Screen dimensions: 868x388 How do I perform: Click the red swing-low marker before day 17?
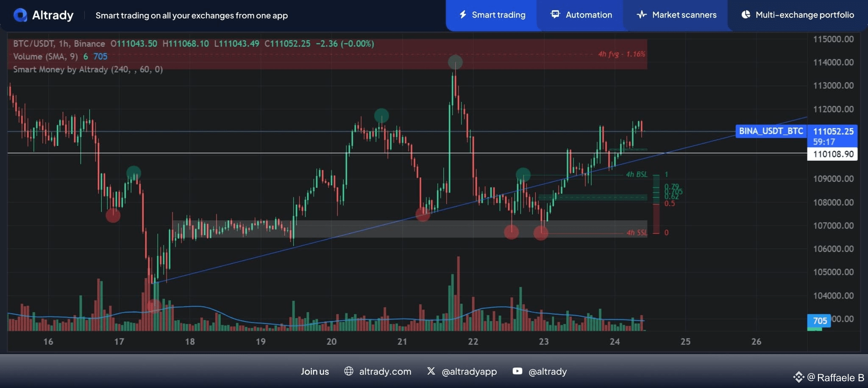tap(113, 215)
